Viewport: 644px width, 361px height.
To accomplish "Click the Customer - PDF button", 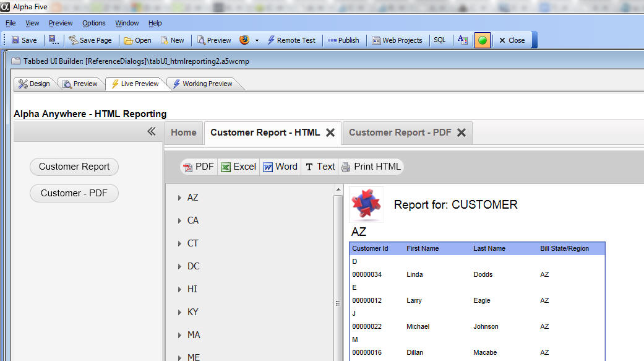I will [74, 193].
